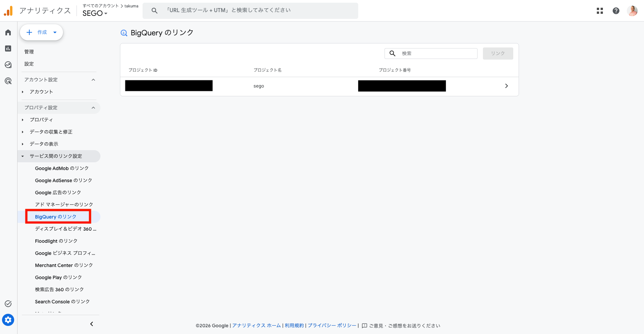This screenshot has width=644, height=334.
Task: Click the プロジェクト ID column header
Action: coord(143,70)
